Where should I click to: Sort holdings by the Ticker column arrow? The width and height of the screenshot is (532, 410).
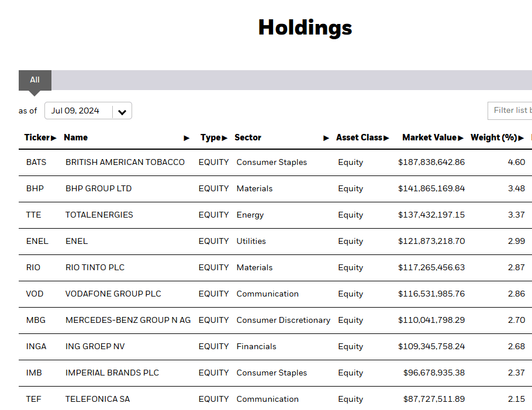[54, 137]
